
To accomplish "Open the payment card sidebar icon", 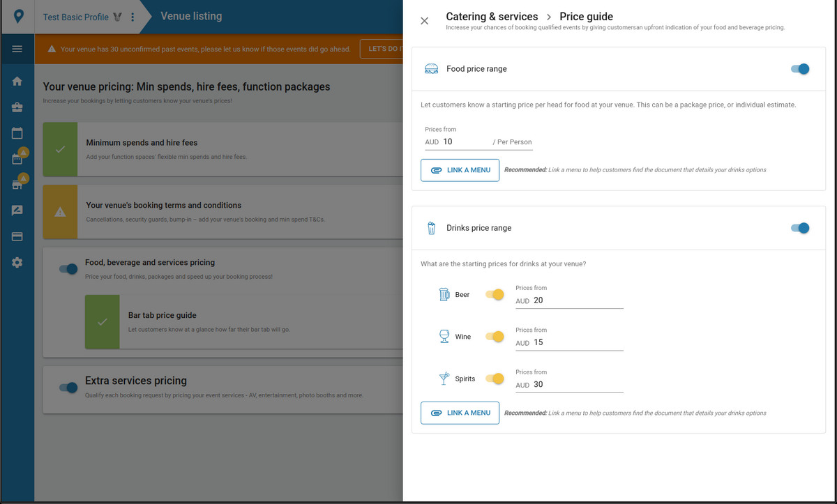I will click(17, 236).
